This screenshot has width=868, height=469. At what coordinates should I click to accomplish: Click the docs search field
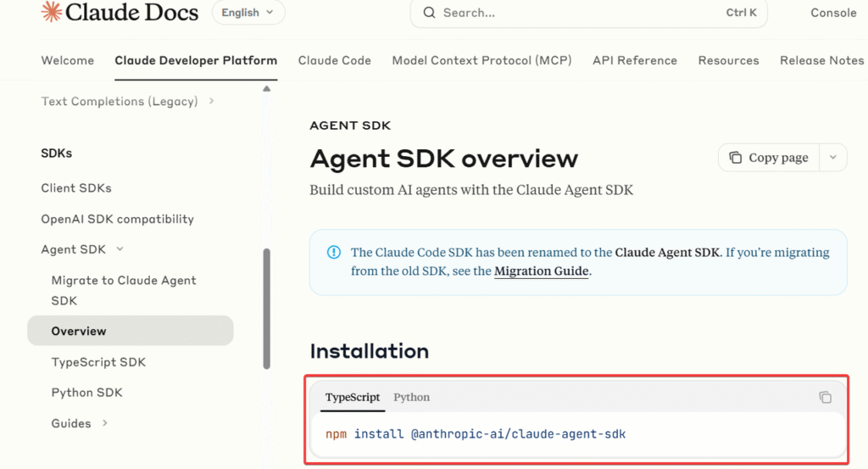tap(576, 13)
